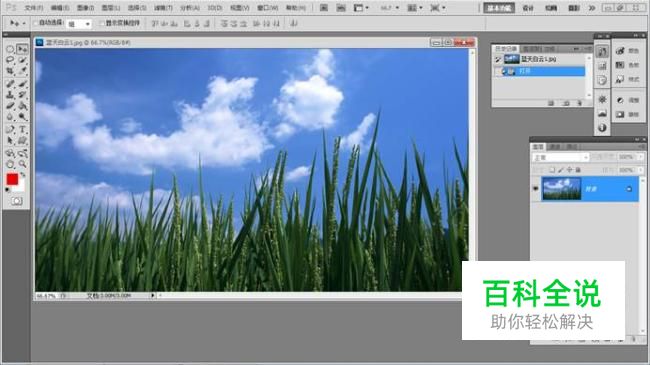Open the Layer menu

coord(111,8)
